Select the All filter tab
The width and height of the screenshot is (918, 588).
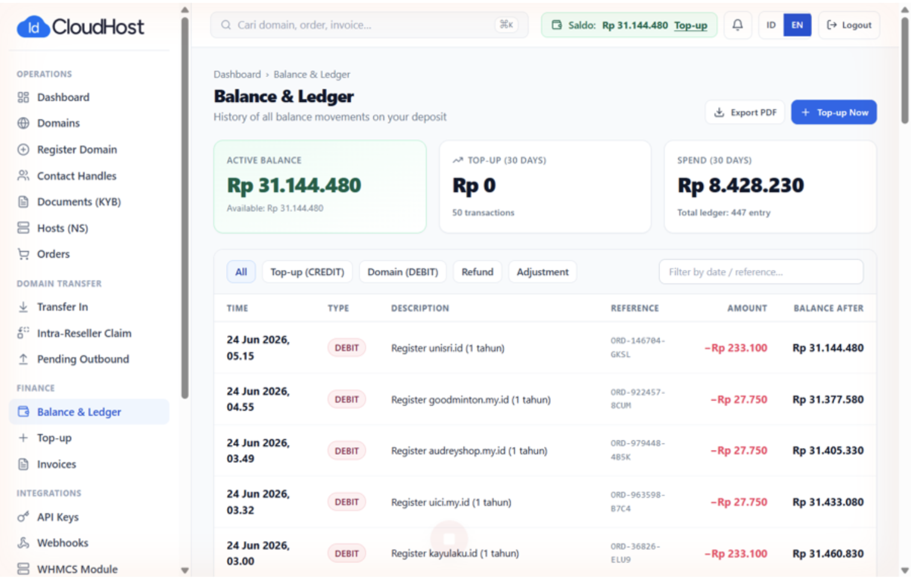coord(241,272)
